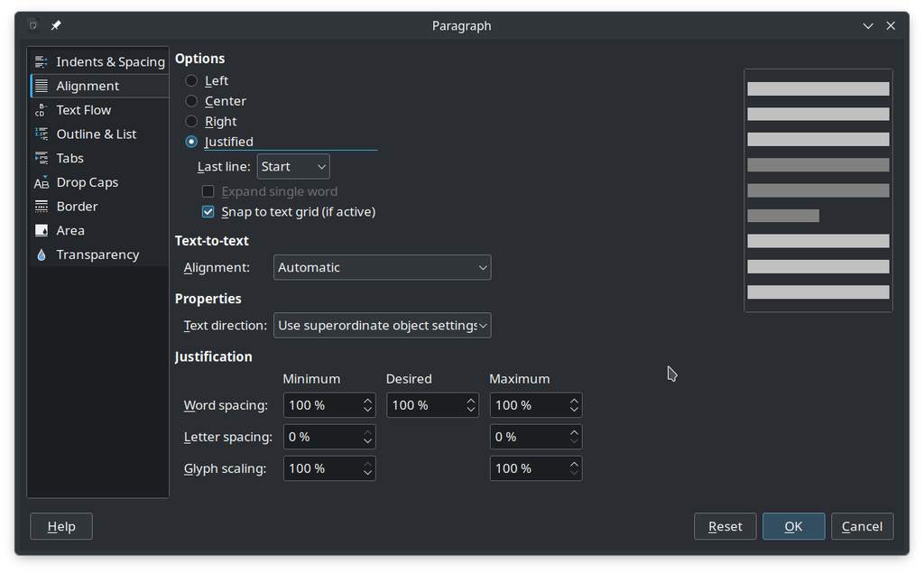Click the Area tab icon

42,231
